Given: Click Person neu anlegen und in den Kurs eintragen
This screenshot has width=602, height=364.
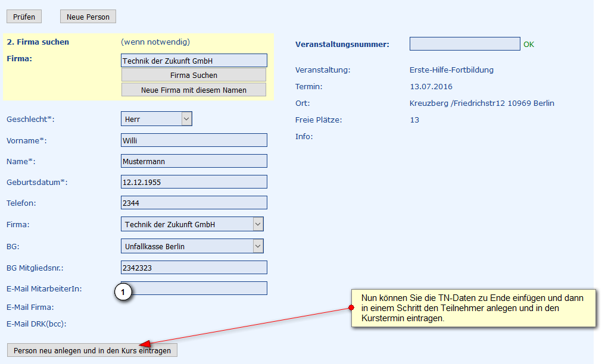Looking at the screenshot, I should tap(92, 350).
